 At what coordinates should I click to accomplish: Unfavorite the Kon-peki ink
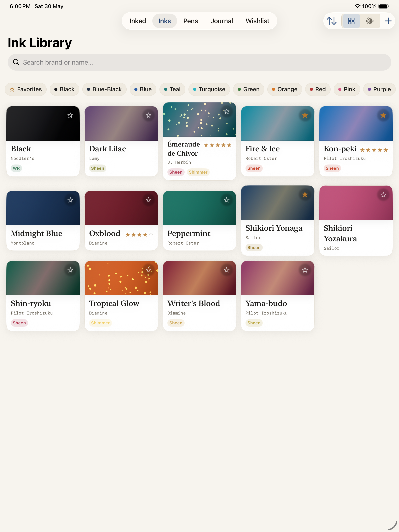click(383, 115)
